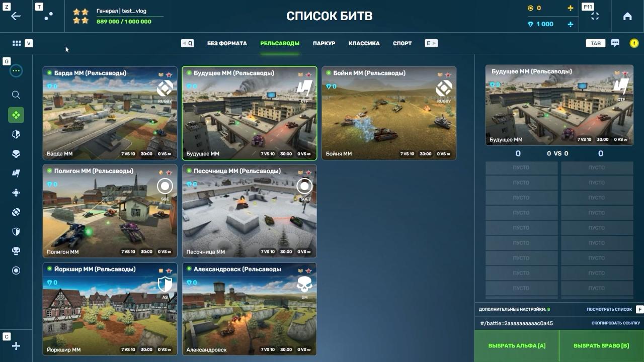
Task: Toggle fullscreen mode icon
Action: tap(595, 16)
